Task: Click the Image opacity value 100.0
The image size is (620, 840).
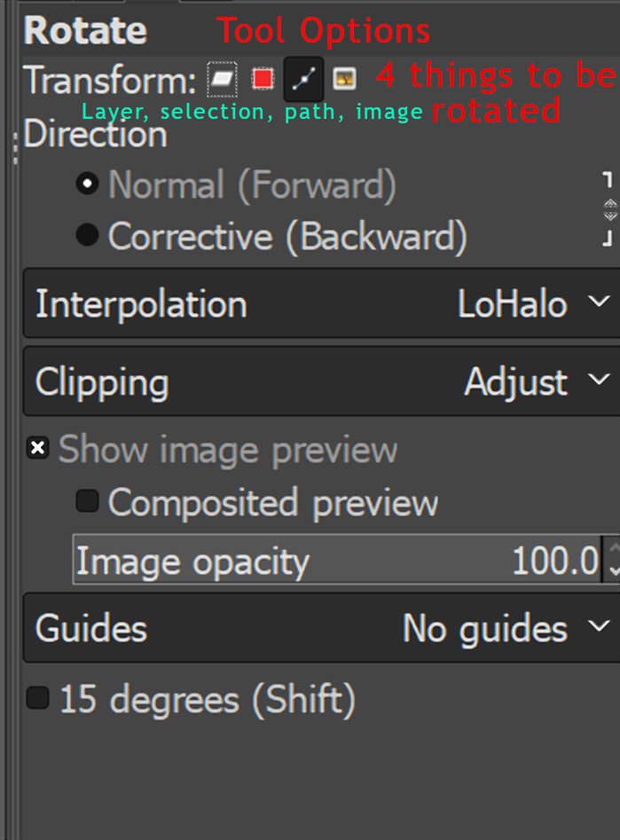Action: point(555,561)
